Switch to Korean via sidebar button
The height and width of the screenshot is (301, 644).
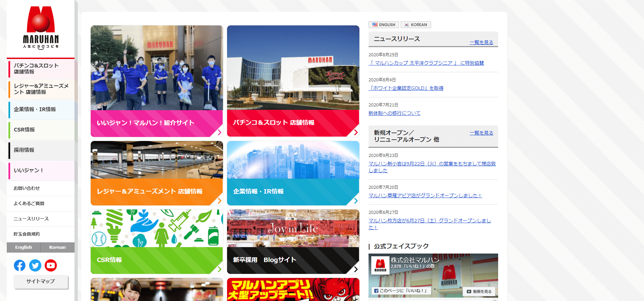(58, 247)
